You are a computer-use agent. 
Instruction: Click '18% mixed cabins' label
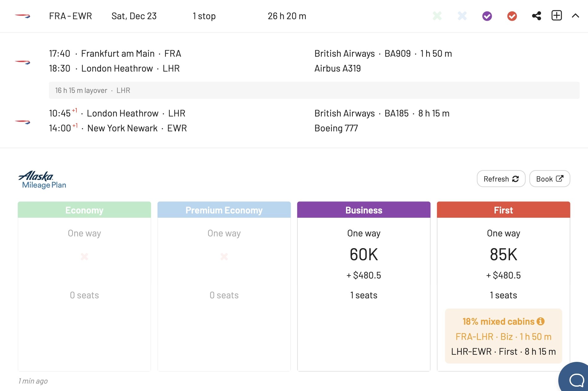[498, 321]
